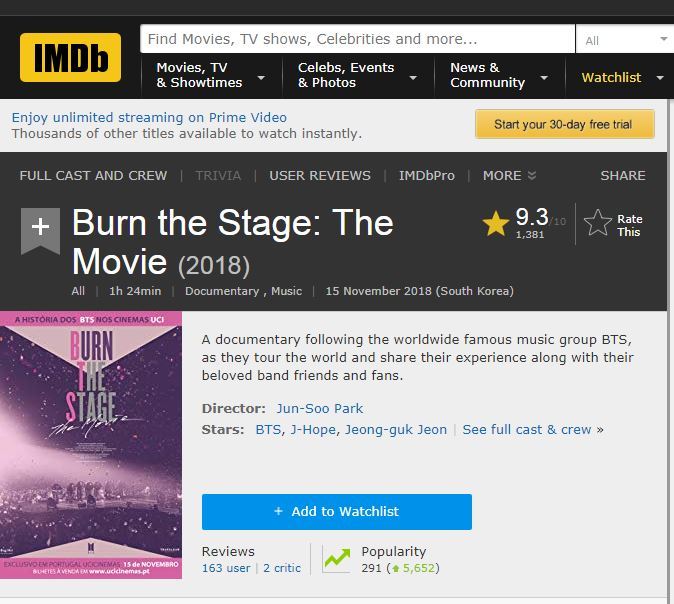Click the Rate This star outline

point(597,223)
